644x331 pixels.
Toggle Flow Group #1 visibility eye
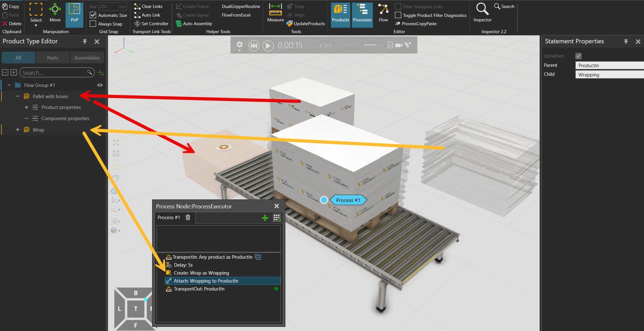click(x=100, y=85)
